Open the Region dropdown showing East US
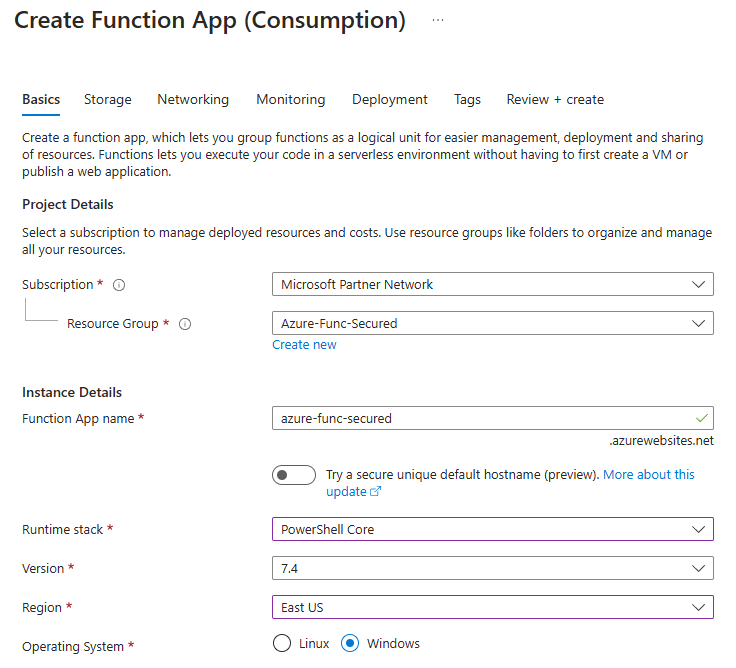The image size is (736, 668). (492, 607)
